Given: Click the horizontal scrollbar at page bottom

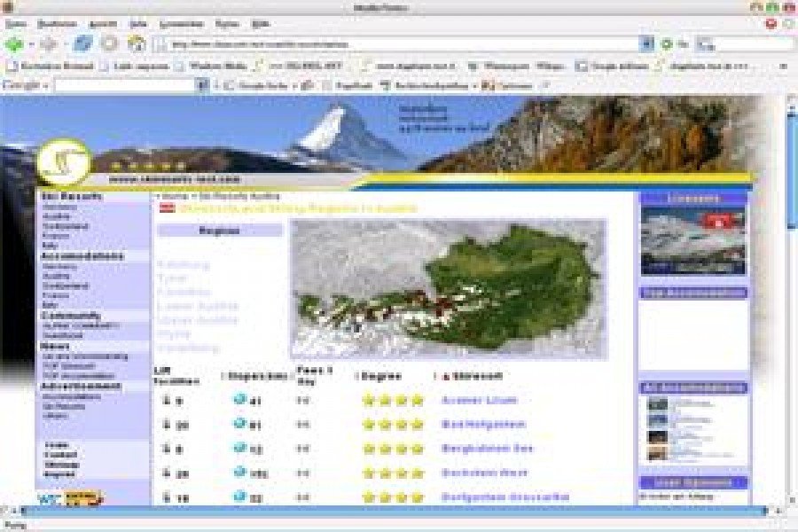Looking at the screenshot, I should [393, 511].
